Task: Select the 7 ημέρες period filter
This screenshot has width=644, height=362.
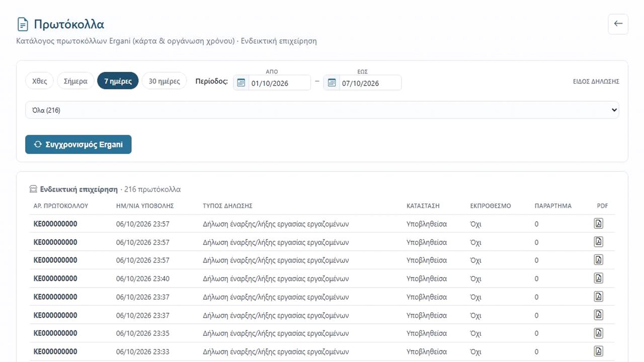Action: (118, 81)
